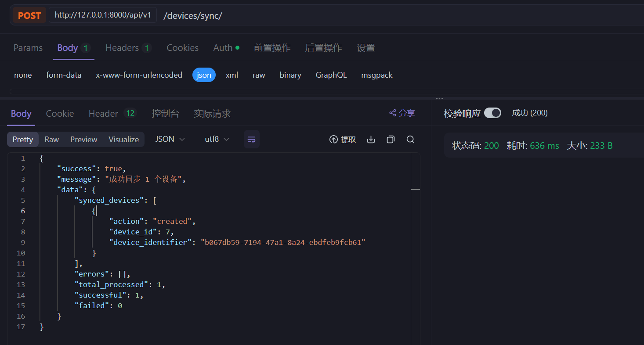Select the msgpack body type
This screenshot has height=345, width=644.
(377, 75)
